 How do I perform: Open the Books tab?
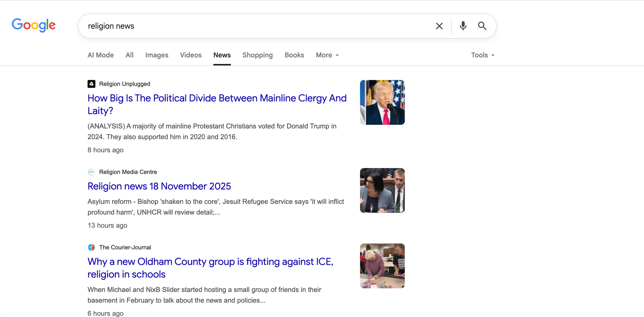click(x=294, y=55)
